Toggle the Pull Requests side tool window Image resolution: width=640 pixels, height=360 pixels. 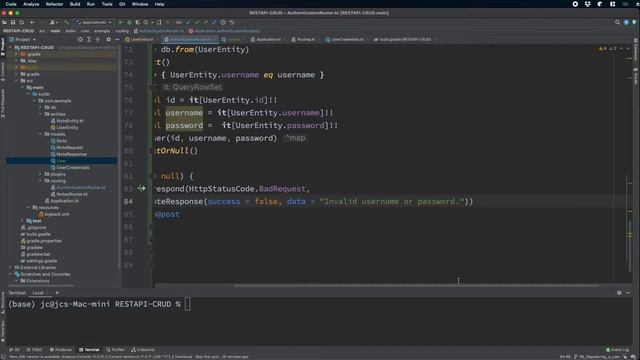3,103
